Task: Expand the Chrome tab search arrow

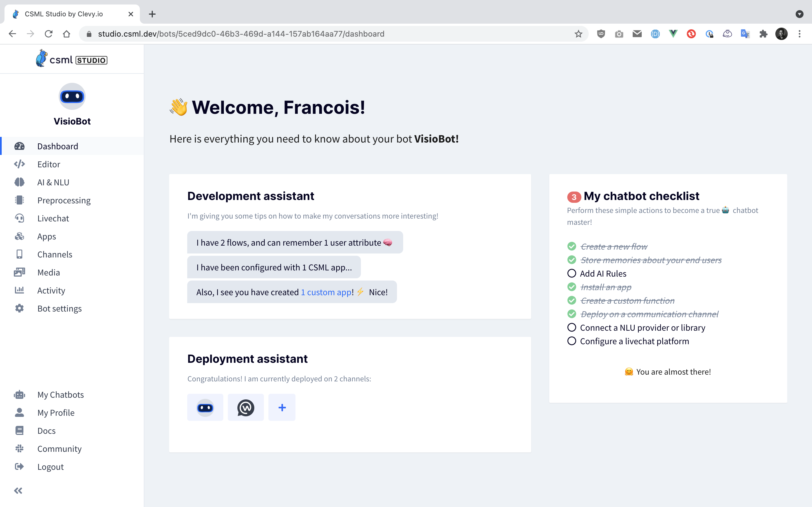Action: (800, 14)
